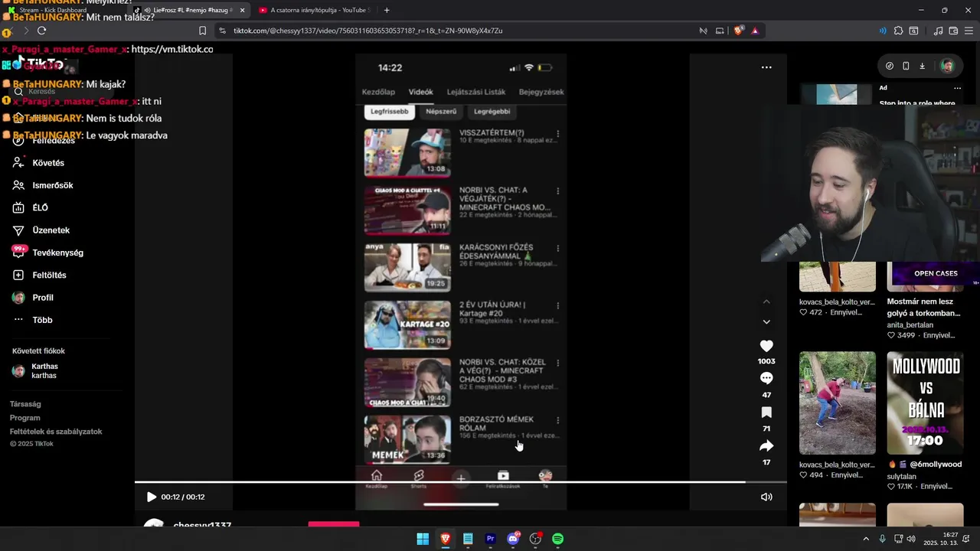Screen dimensions: 980x551
Task: Click the bookmark icon beside address bar
Action: [202, 31]
